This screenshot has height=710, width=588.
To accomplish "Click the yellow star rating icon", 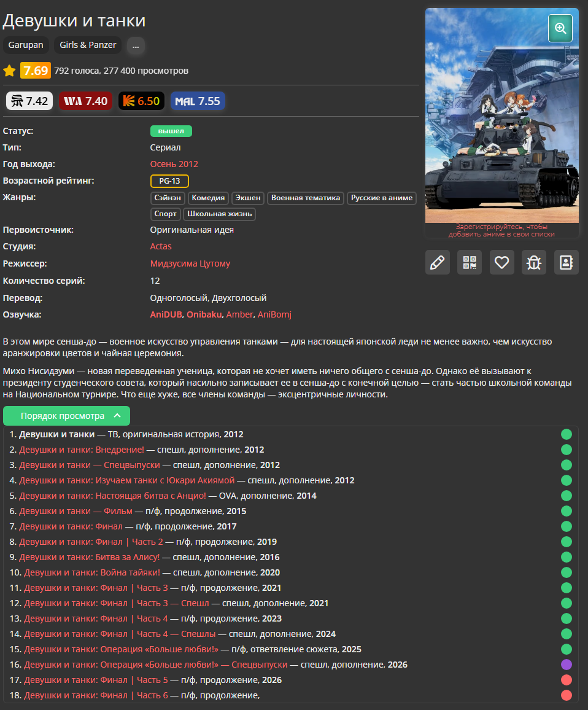I will [9, 71].
